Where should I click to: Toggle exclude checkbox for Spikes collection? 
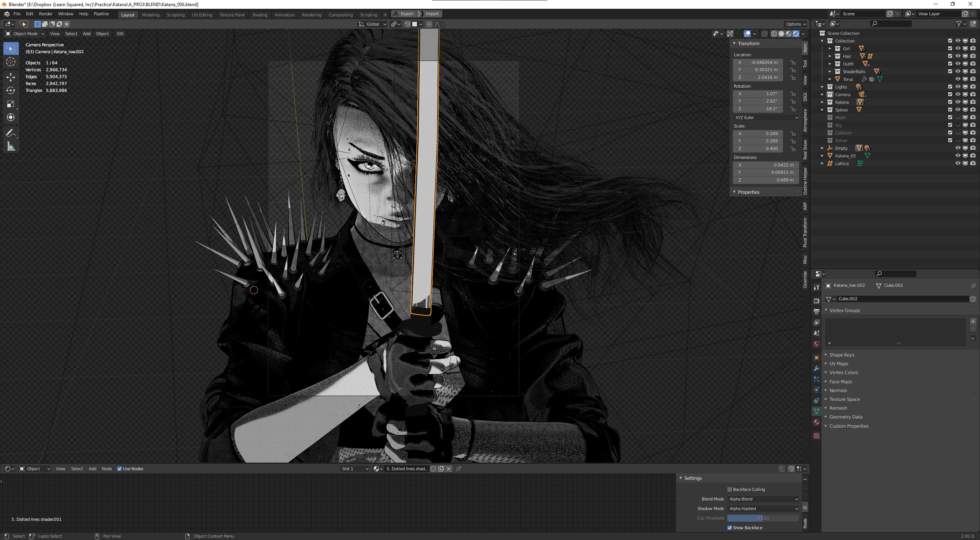tap(950, 110)
